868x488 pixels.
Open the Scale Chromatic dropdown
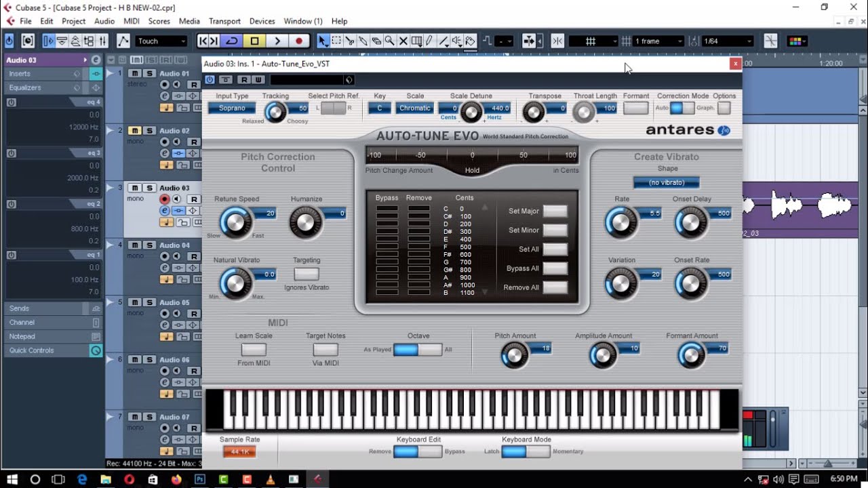pos(414,108)
